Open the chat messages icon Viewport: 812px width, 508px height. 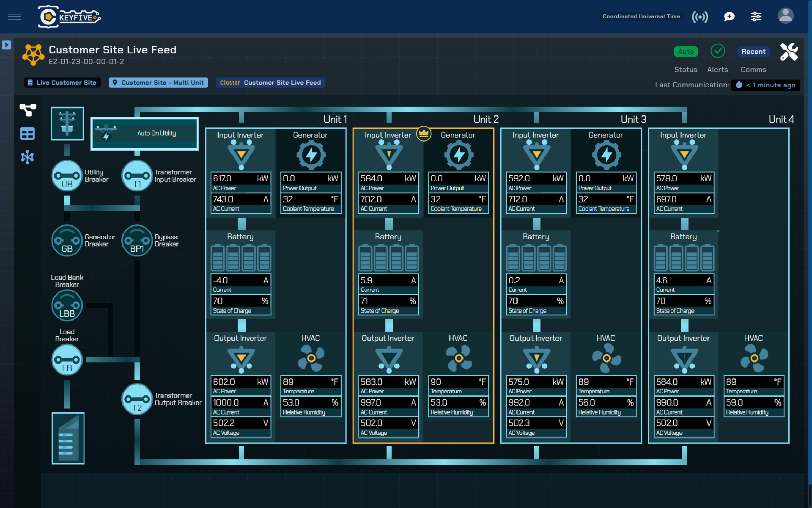tap(729, 17)
